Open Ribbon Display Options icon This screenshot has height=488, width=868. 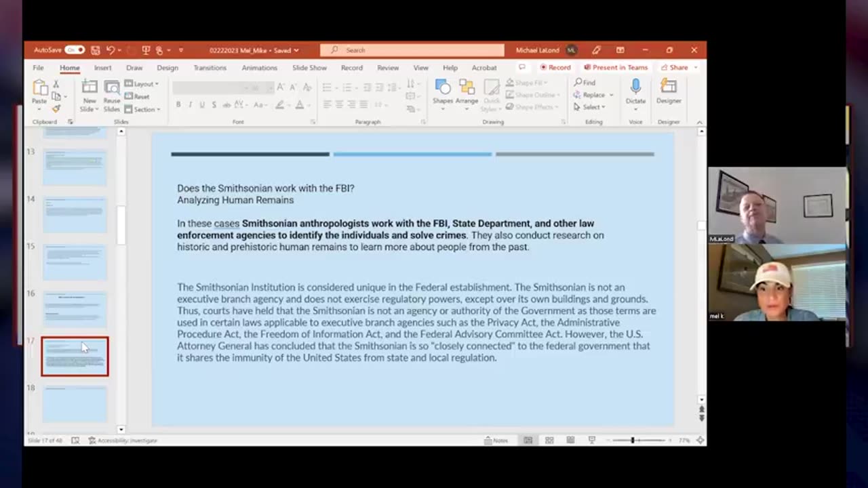620,50
